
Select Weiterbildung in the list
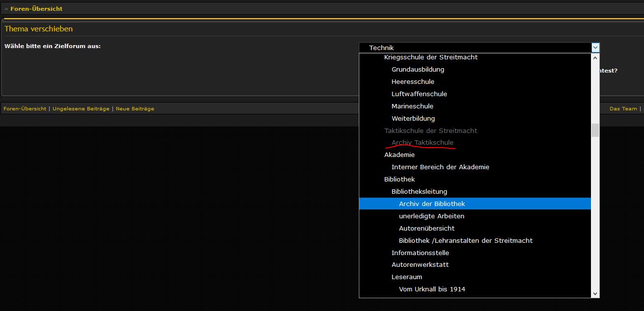tap(413, 119)
